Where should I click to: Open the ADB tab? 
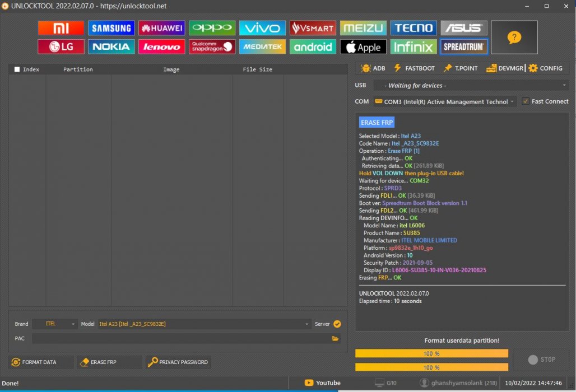click(x=373, y=68)
